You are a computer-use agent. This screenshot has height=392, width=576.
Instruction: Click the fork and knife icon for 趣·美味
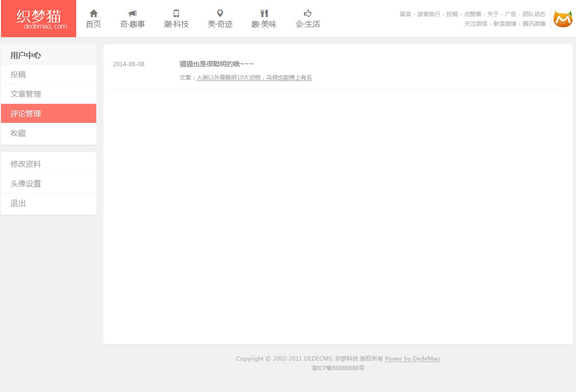coord(264,13)
